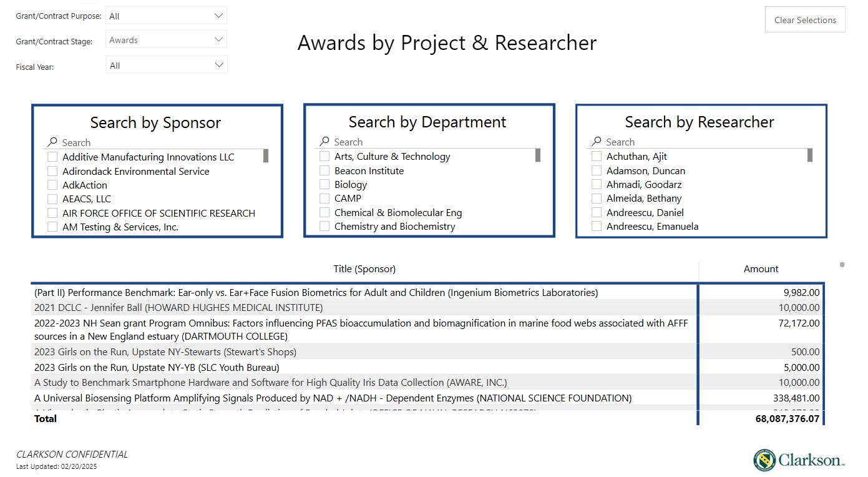Check the CAMP department box
Image resolution: width=868 pixels, height=477 pixels.
324,199
